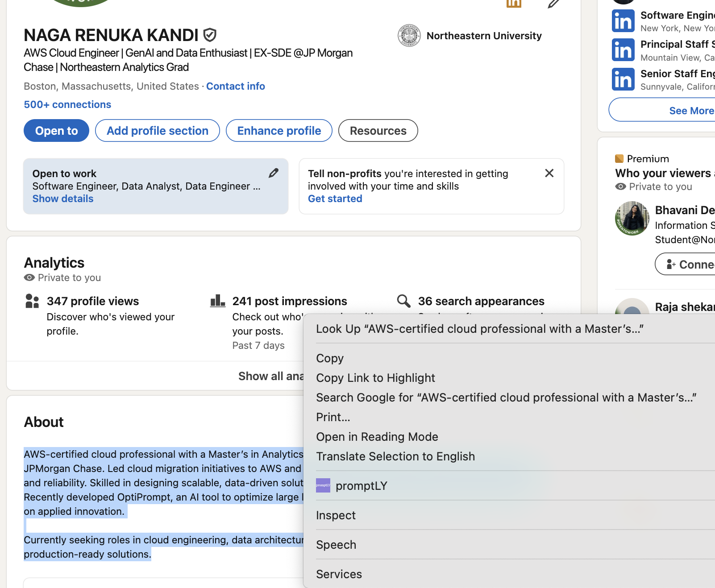Choose Search Google for selected text
The width and height of the screenshot is (715, 588).
[506, 398]
